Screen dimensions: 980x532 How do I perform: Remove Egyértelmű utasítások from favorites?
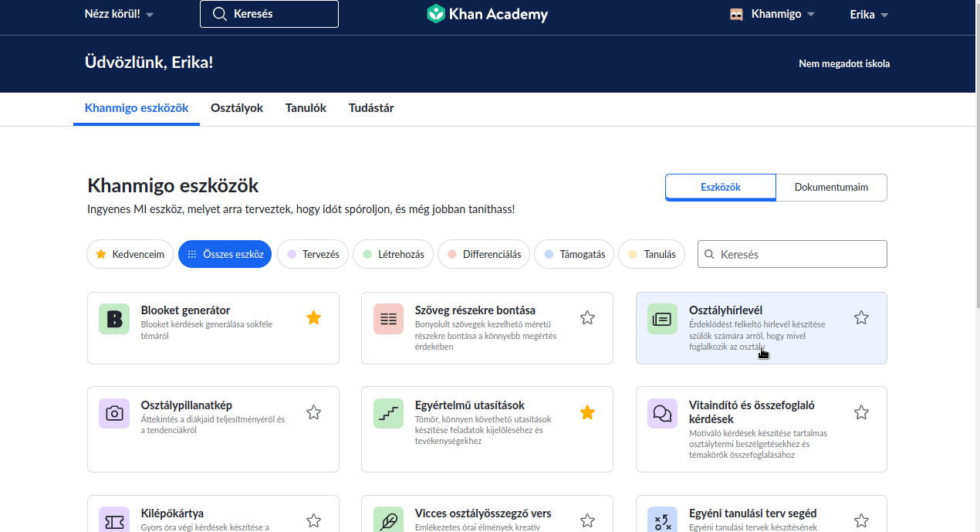coord(587,412)
